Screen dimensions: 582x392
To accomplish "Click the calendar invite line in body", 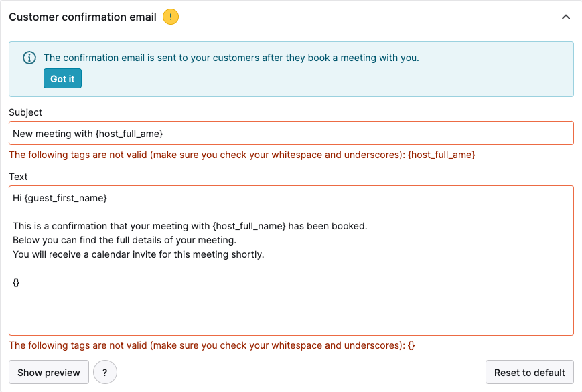I will click(x=139, y=254).
